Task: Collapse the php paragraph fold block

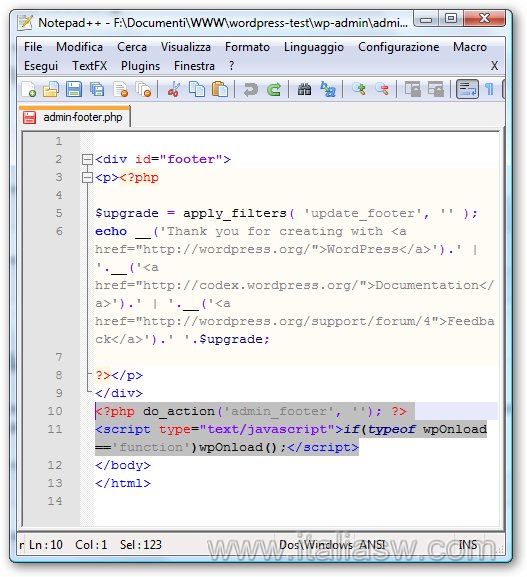Action: [x=87, y=178]
